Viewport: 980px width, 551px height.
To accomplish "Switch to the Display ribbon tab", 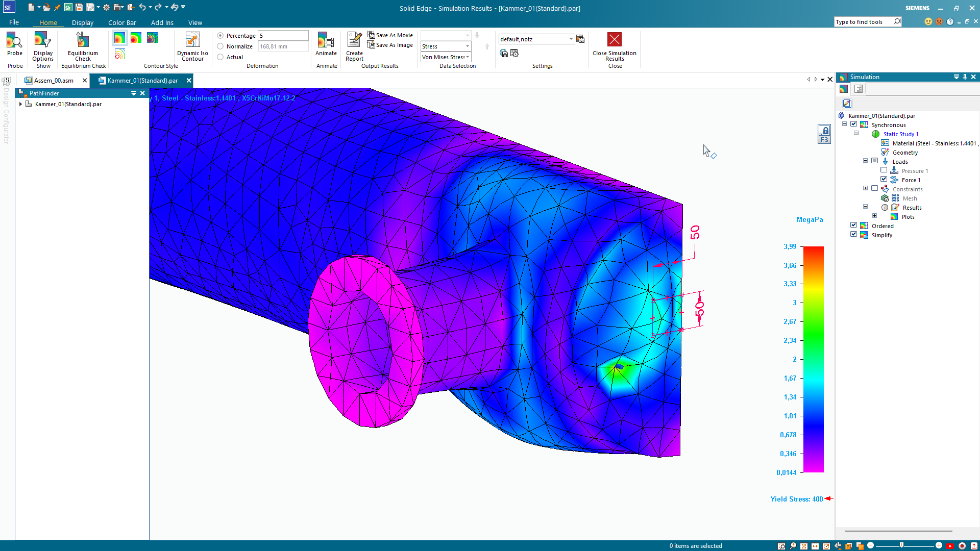I will click(82, 22).
